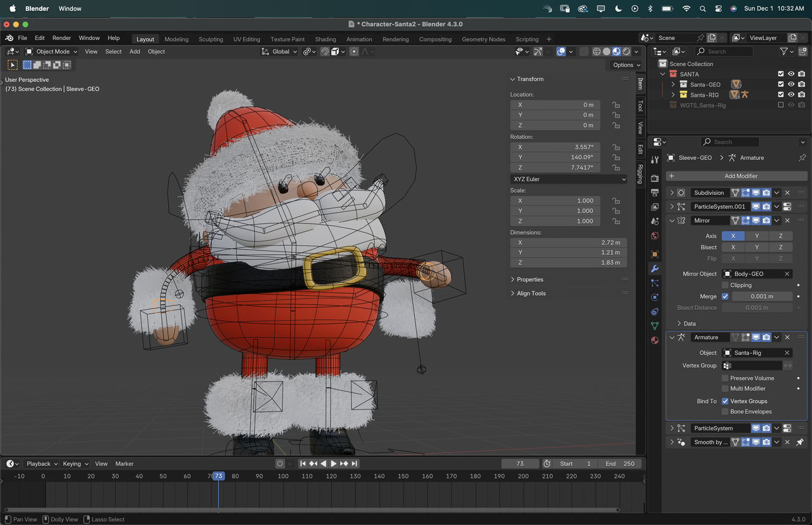Toggle snapping magnet icon in header
Screen dimensions: 812x525
325,51
